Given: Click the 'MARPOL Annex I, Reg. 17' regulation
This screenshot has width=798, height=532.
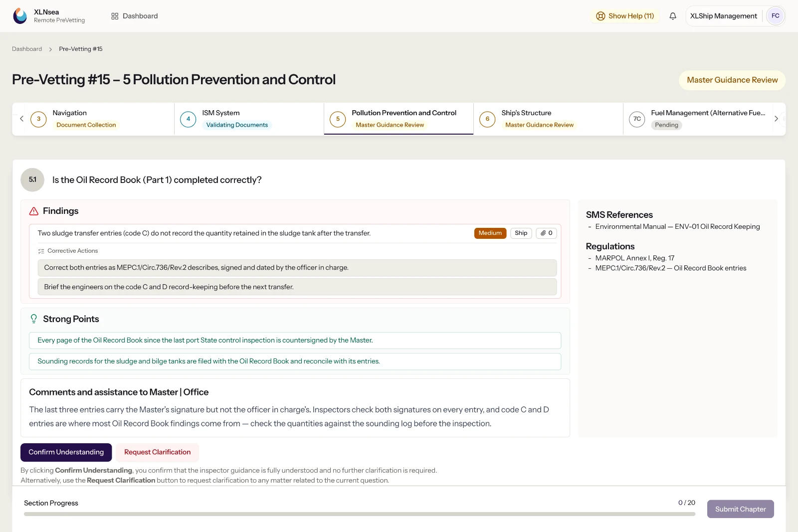Looking at the screenshot, I should [635, 258].
